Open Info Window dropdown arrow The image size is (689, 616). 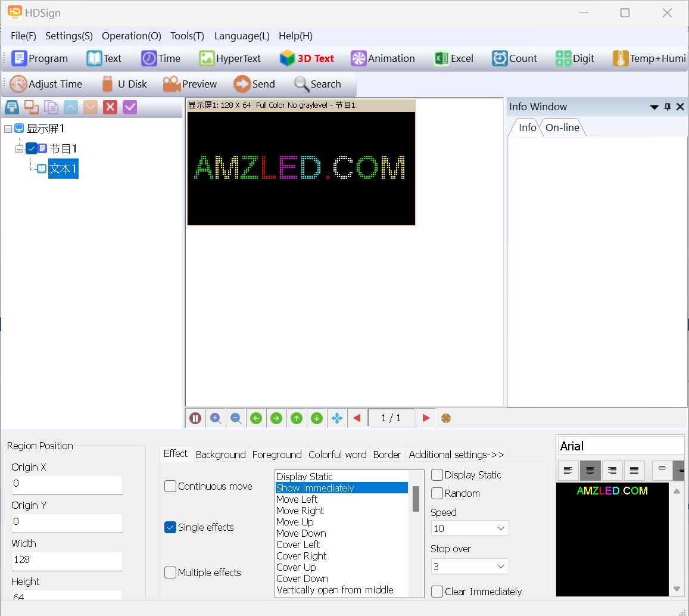point(654,107)
